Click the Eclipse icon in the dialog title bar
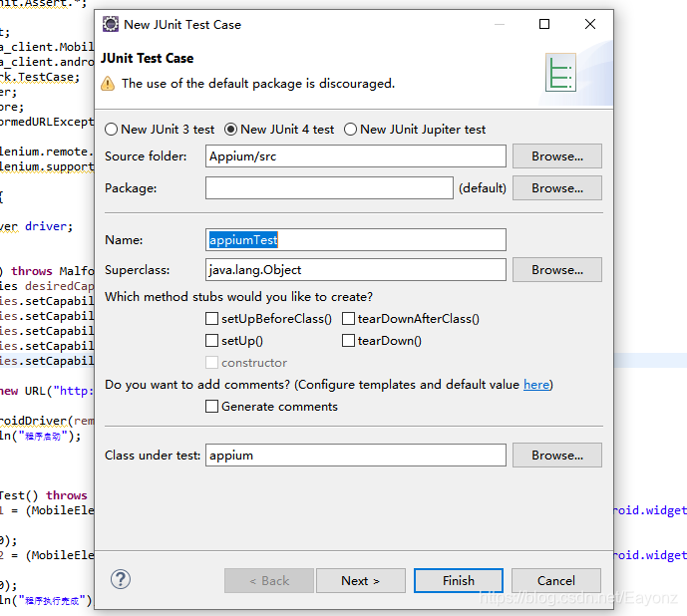Image resolution: width=687 pixels, height=616 pixels. pos(111,24)
